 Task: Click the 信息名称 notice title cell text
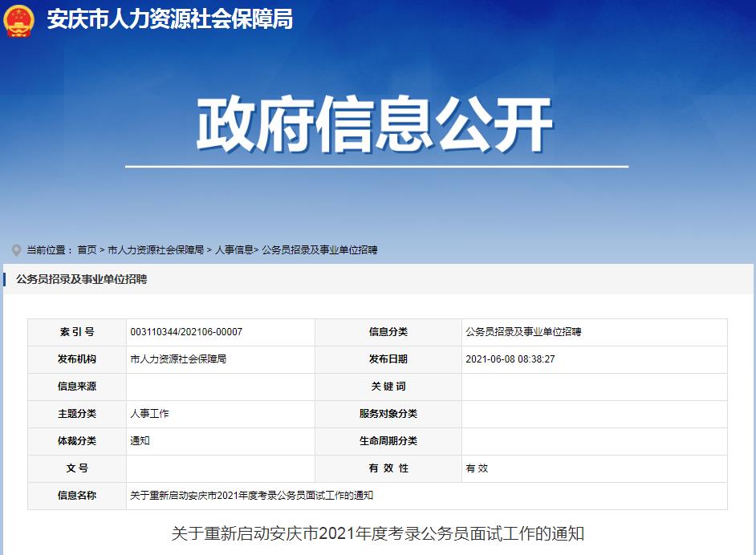pyautogui.click(x=251, y=496)
